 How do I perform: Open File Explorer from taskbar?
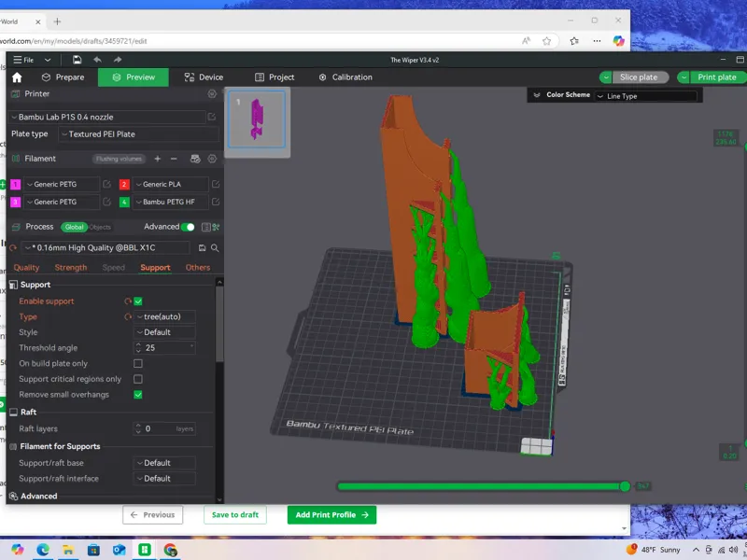point(68,550)
